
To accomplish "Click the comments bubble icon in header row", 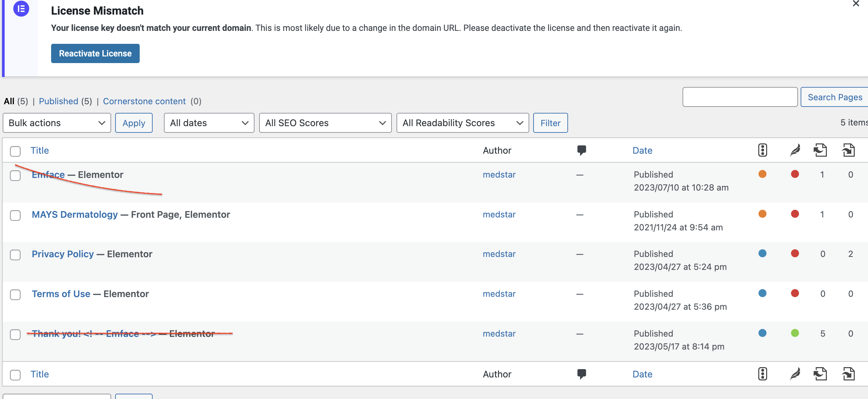I will [581, 150].
